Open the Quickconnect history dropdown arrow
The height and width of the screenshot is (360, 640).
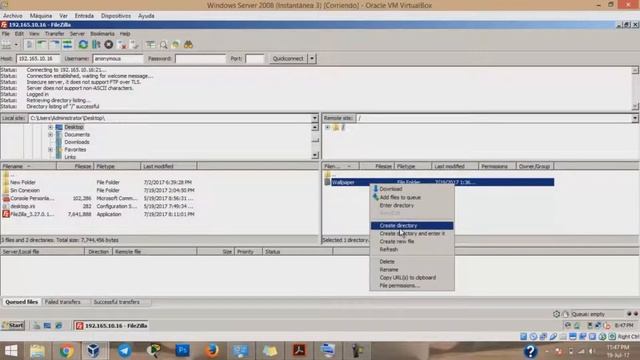312,59
